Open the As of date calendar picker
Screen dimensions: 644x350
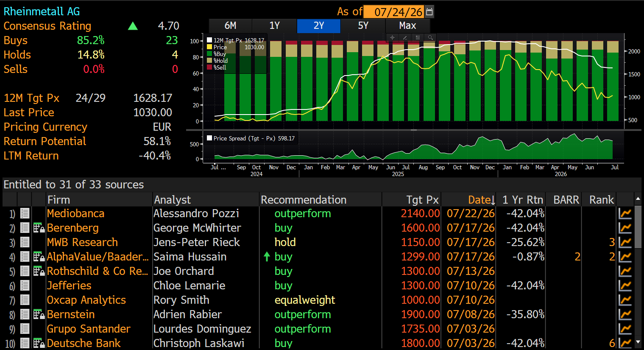tap(429, 12)
